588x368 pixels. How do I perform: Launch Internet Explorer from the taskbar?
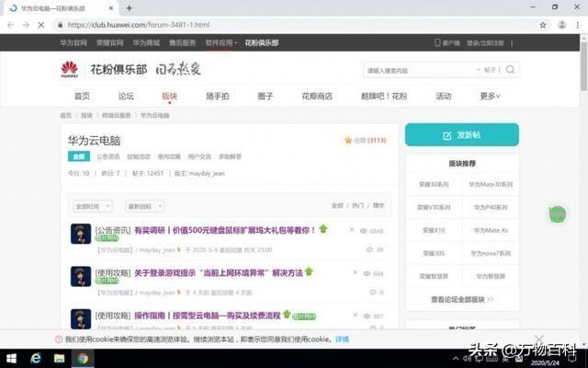(x=36, y=358)
